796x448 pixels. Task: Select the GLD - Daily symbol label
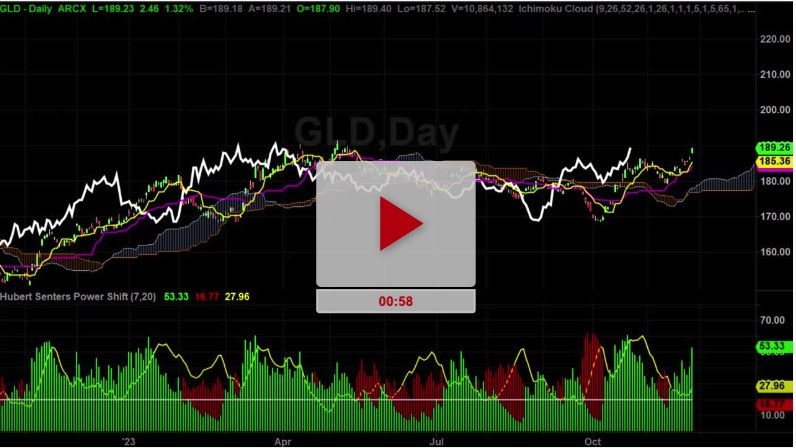26,9
